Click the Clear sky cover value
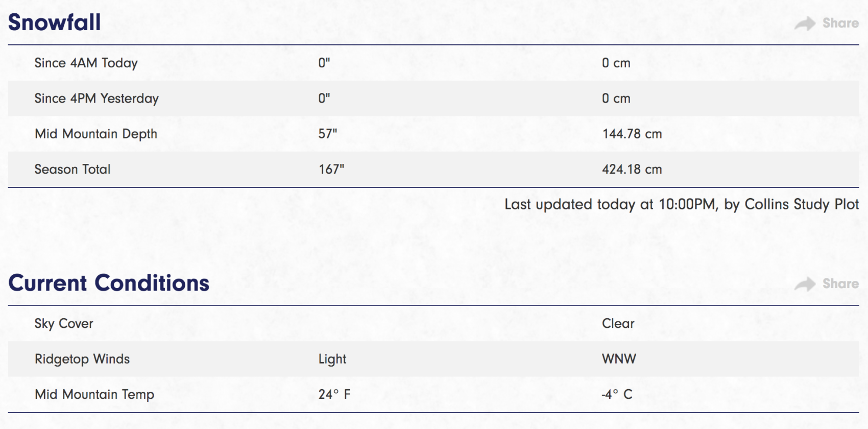Screen dimensions: 868x429 coord(618,323)
